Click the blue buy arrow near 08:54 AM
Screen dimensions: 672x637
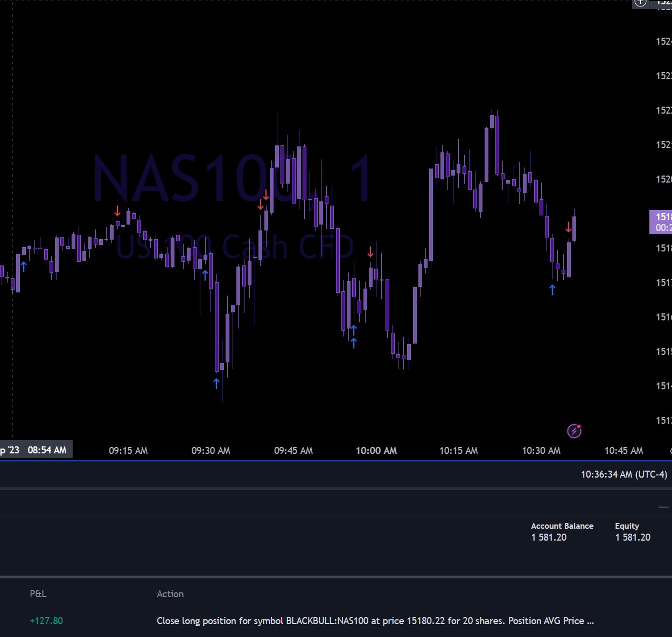coord(24,267)
